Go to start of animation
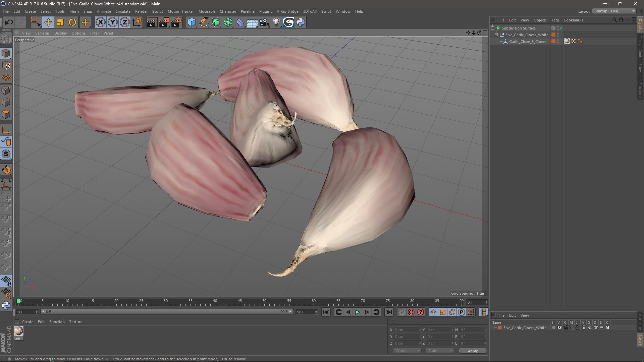This screenshot has width=644, height=362. [x=326, y=312]
